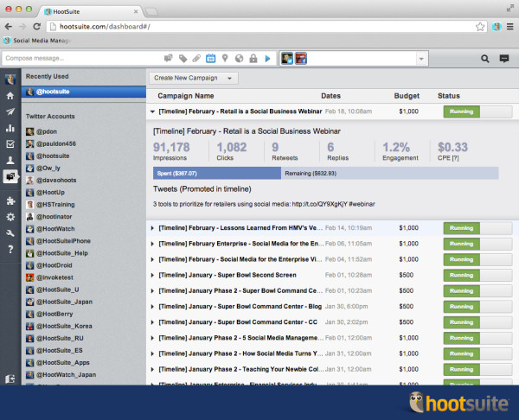
Task: Toggle Running status for Retail Webinar campaign
Action: (477, 111)
